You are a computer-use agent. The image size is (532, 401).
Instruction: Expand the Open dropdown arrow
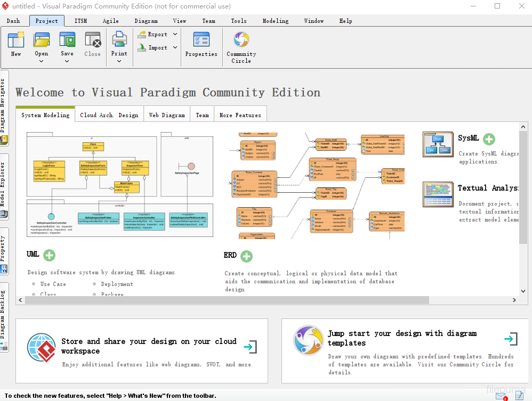pyautogui.click(x=42, y=61)
